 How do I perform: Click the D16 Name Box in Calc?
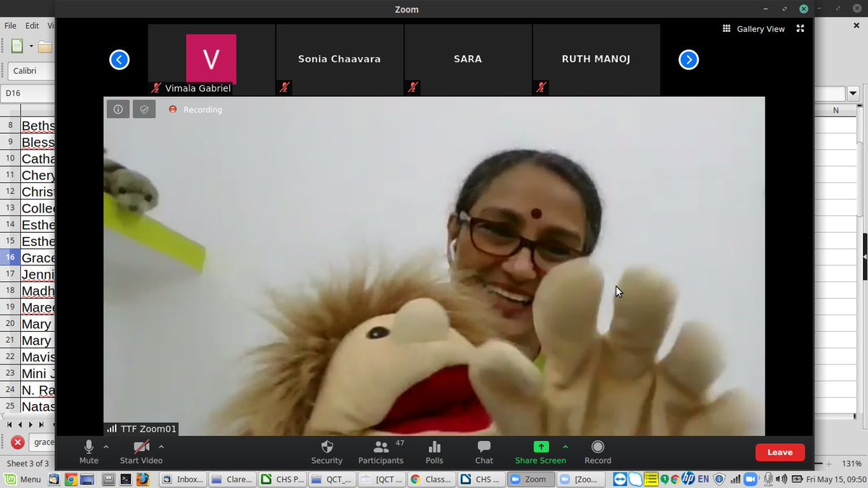[x=27, y=93]
